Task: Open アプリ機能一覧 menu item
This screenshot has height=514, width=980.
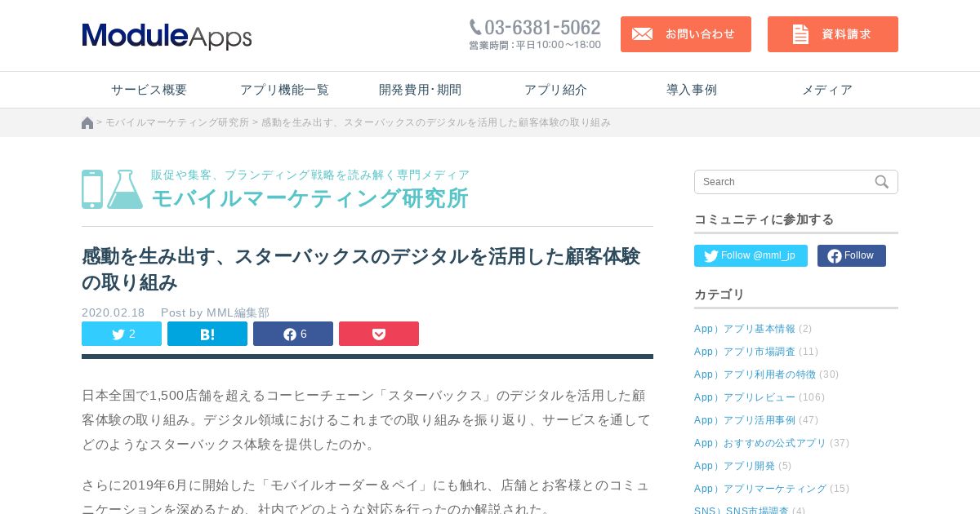Action: (284, 90)
